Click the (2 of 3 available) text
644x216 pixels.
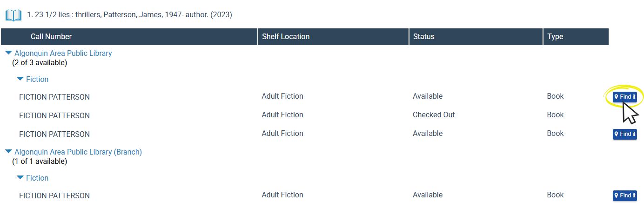pos(40,63)
